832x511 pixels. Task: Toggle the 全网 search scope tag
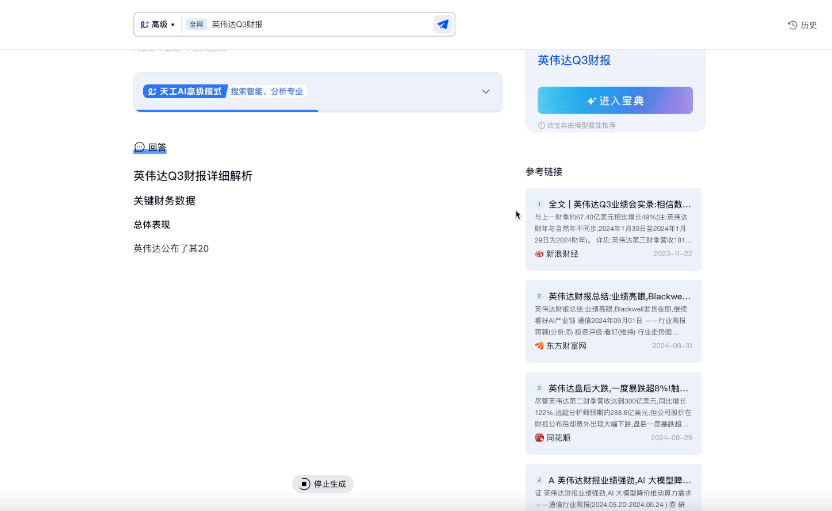(x=196, y=24)
